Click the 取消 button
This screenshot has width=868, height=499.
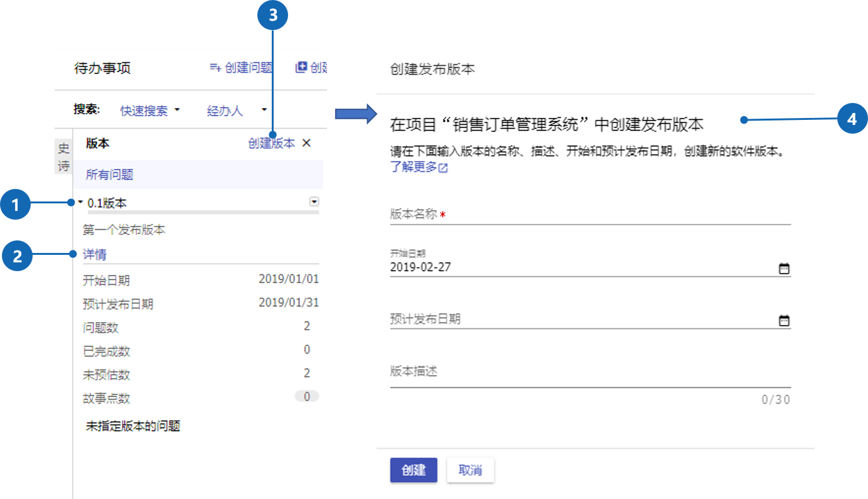(470, 470)
